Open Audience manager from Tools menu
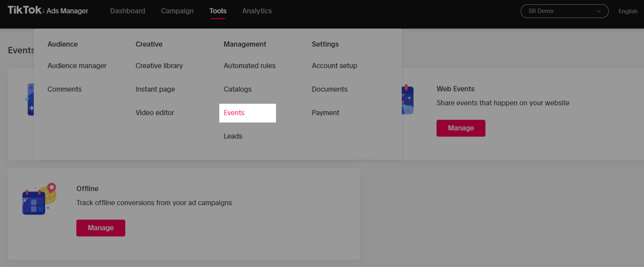 tap(77, 66)
